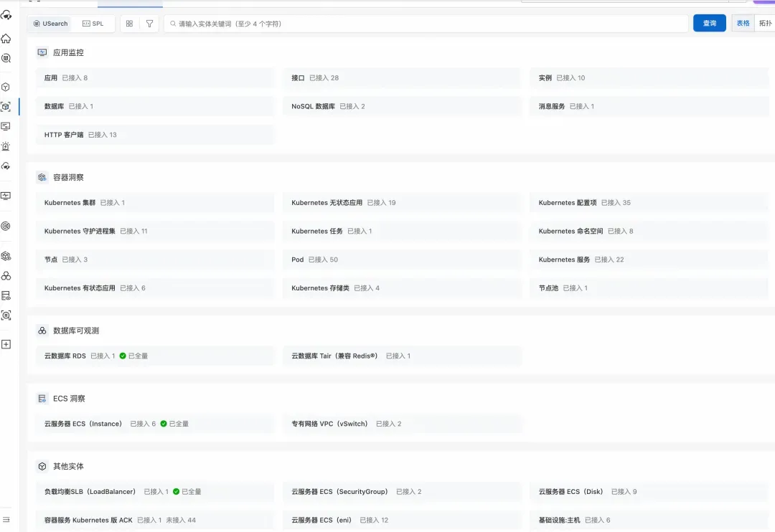775x532 pixels.
Task: Click green check beside 负载均衡SLB
Action: pyautogui.click(x=176, y=492)
